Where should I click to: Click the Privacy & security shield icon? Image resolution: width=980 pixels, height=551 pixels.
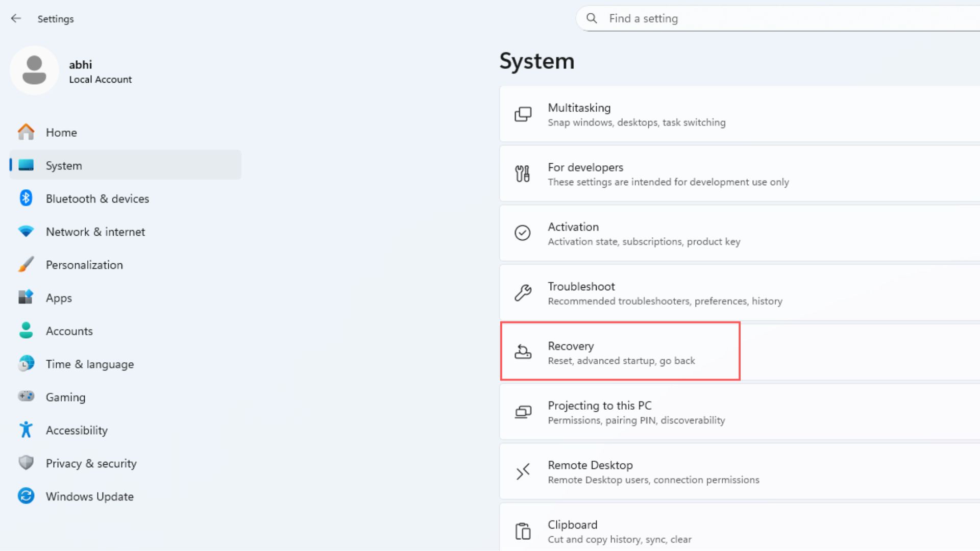25,463
